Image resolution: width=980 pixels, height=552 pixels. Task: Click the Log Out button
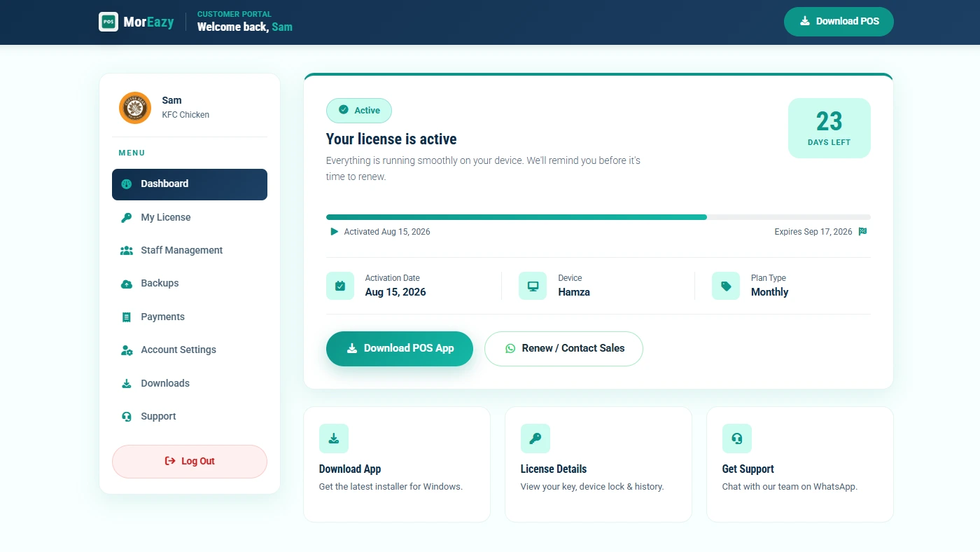point(190,462)
